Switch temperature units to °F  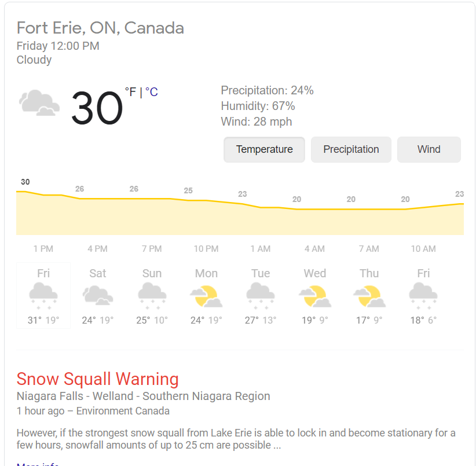click(130, 92)
